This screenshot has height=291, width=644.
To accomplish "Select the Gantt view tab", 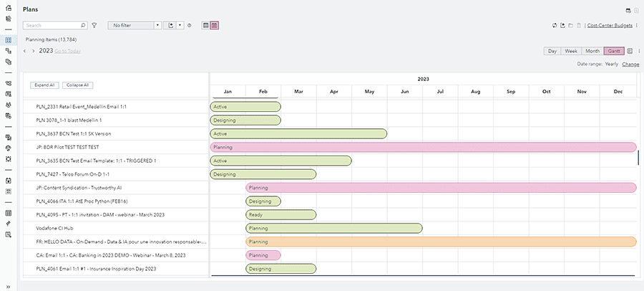I will click(x=614, y=51).
